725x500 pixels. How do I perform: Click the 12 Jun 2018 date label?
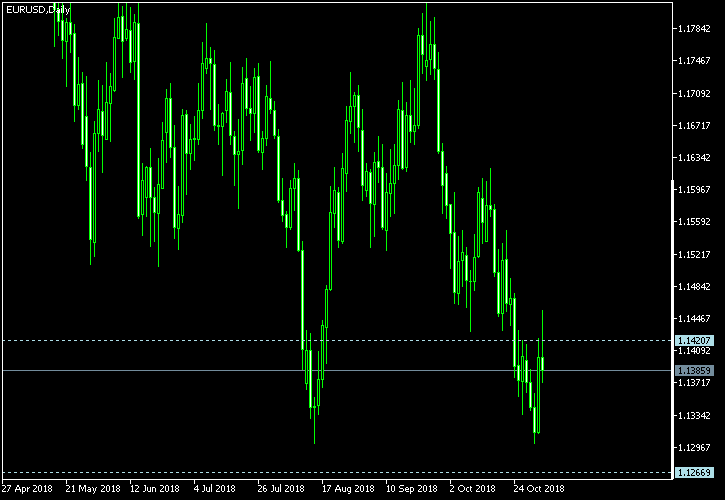pos(154,488)
